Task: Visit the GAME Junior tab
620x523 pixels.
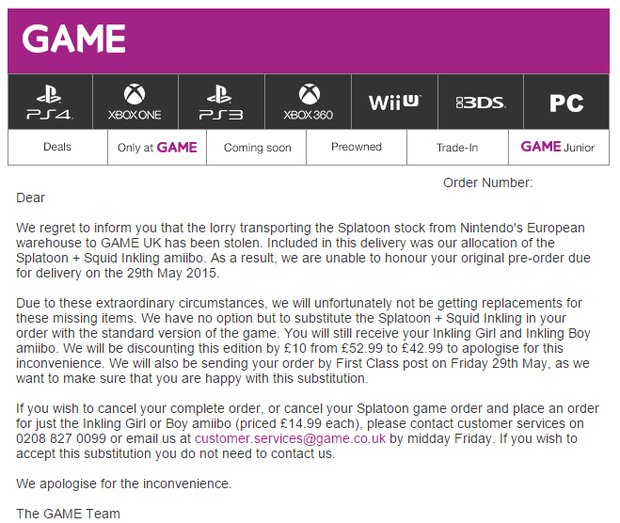Action: pyautogui.click(x=558, y=147)
